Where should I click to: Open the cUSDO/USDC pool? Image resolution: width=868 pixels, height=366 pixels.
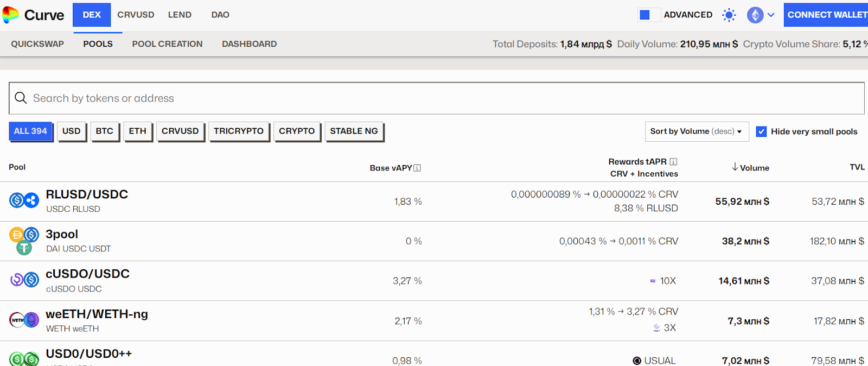click(x=88, y=274)
